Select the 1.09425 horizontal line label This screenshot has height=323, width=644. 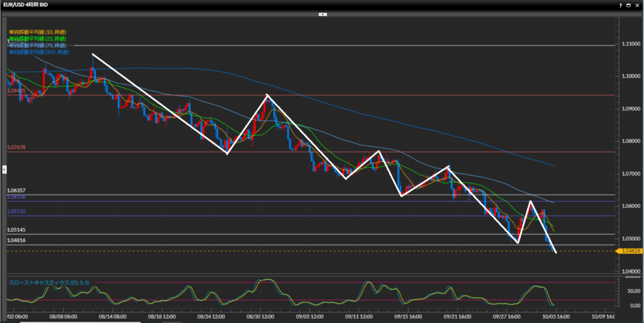tap(16, 91)
